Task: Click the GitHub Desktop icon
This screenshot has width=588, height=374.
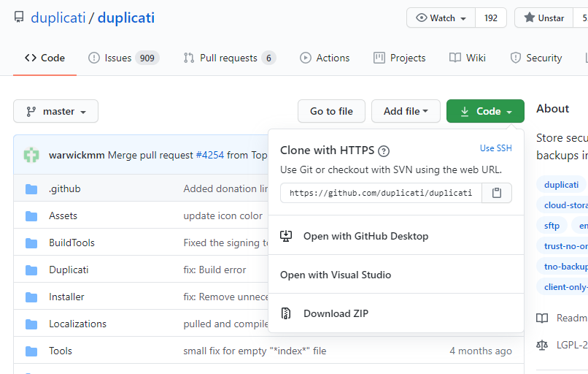Action: tap(286, 236)
